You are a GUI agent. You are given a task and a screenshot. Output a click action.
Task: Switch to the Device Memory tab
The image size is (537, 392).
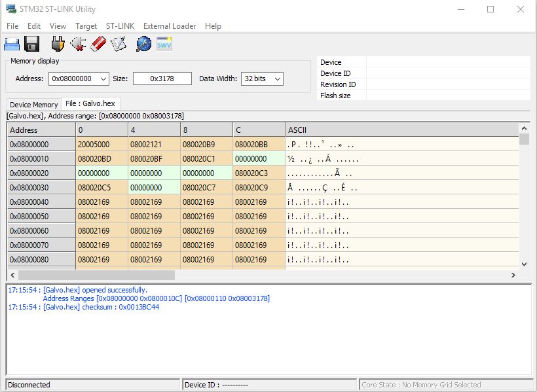point(34,105)
